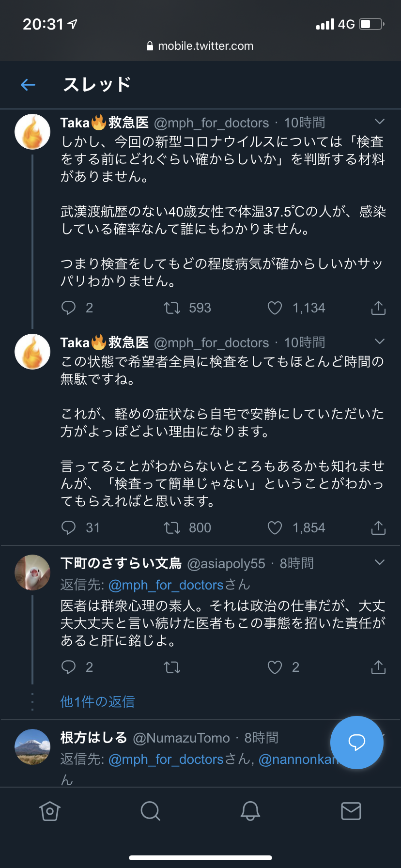Screen dimensions: 401x868
Task: Reply to the tweet with 593 retweets
Action: tap(69, 308)
